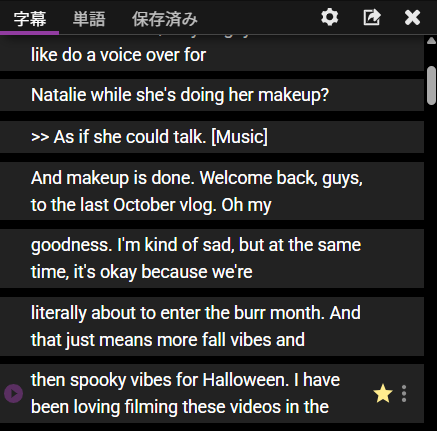
Task: Select the 'As if she could talk' subtitle
Action: point(212,137)
